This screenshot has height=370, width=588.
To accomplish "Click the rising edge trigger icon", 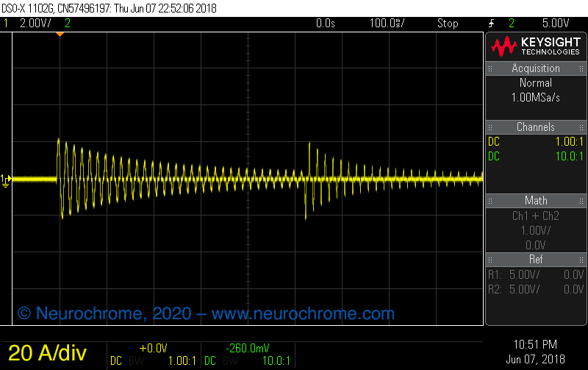I will click(x=490, y=24).
